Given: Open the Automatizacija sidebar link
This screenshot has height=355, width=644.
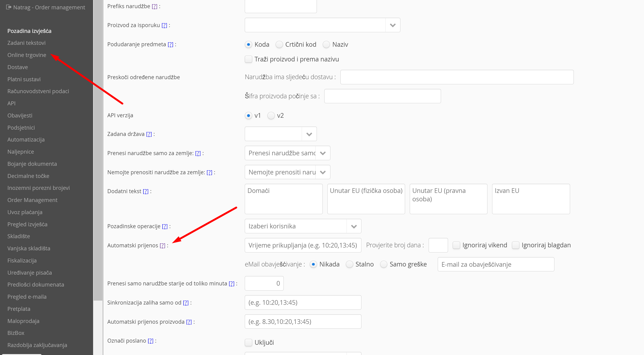Looking at the screenshot, I should (x=26, y=140).
